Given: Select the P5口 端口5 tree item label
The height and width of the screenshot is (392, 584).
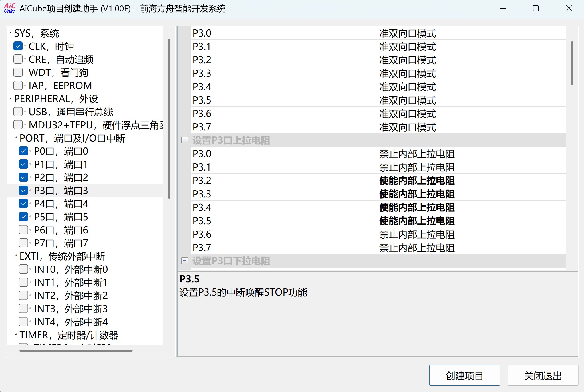Looking at the screenshot, I should 61,217.
